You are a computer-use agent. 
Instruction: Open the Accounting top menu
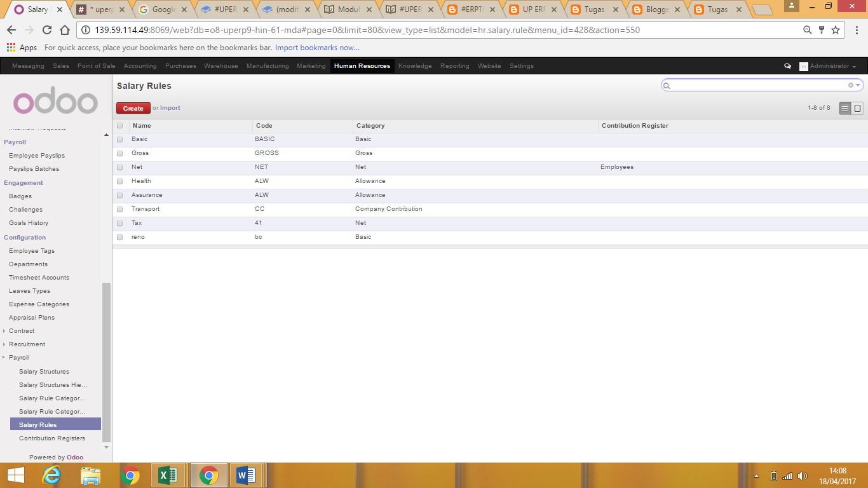[x=140, y=66]
